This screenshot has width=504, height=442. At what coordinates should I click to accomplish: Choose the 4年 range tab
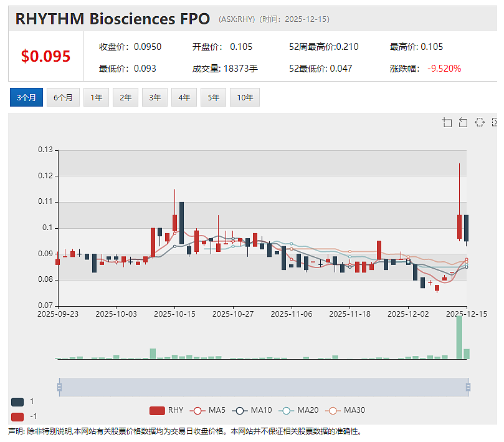(x=184, y=97)
